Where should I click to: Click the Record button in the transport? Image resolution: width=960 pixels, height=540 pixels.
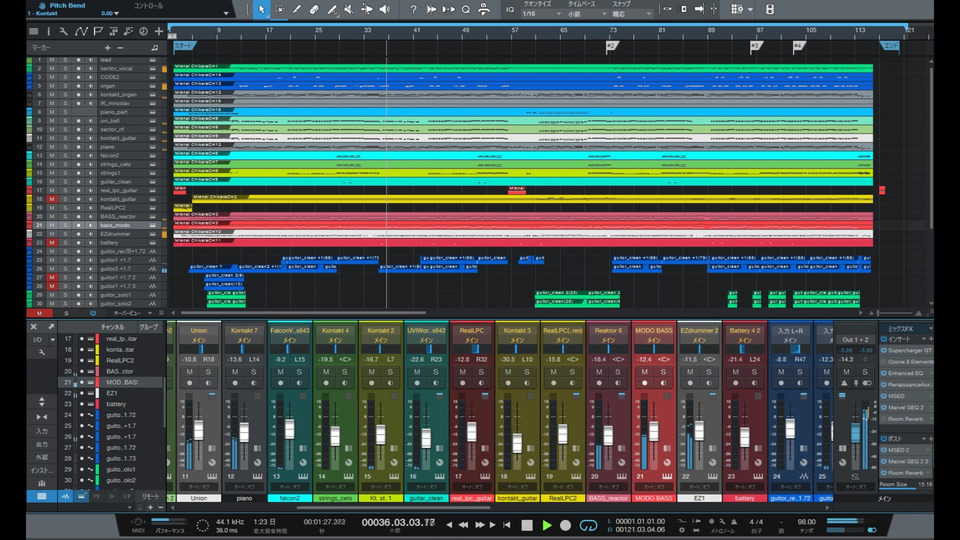[566, 525]
